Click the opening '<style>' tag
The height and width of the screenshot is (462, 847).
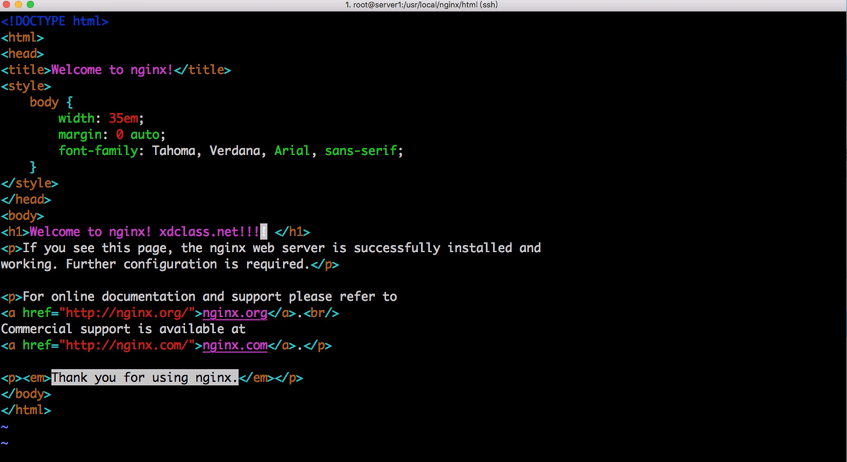26,86
